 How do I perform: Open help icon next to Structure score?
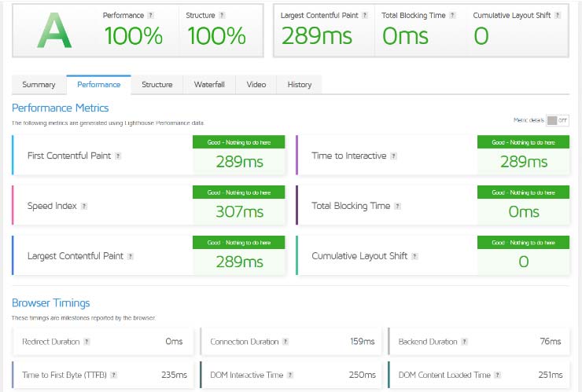[222, 15]
